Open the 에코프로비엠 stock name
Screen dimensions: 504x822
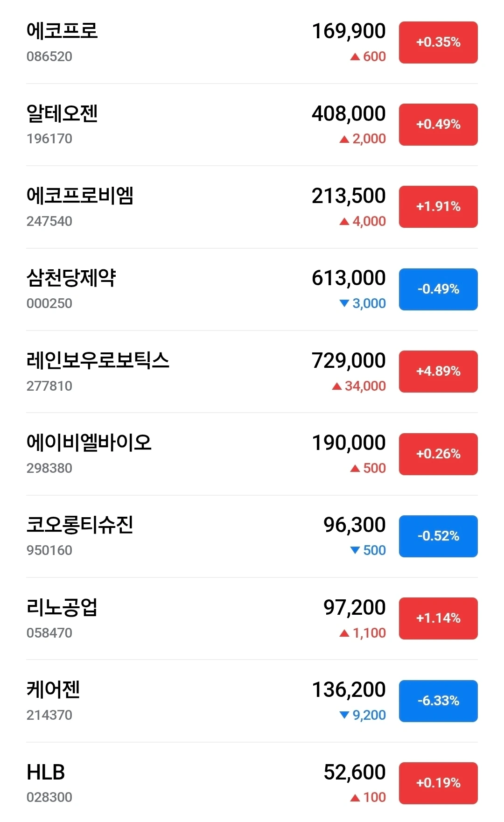[x=80, y=196]
